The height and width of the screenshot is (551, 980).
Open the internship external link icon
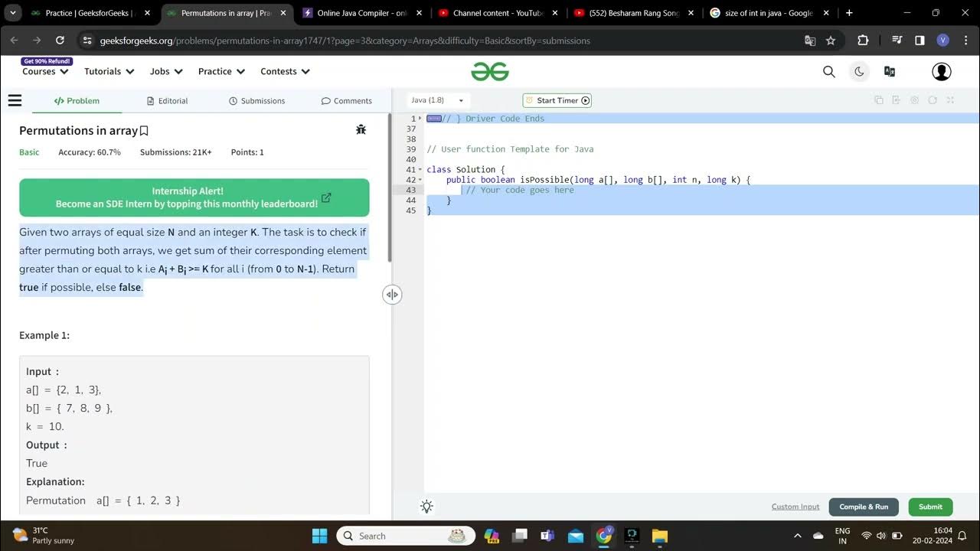pyautogui.click(x=326, y=197)
